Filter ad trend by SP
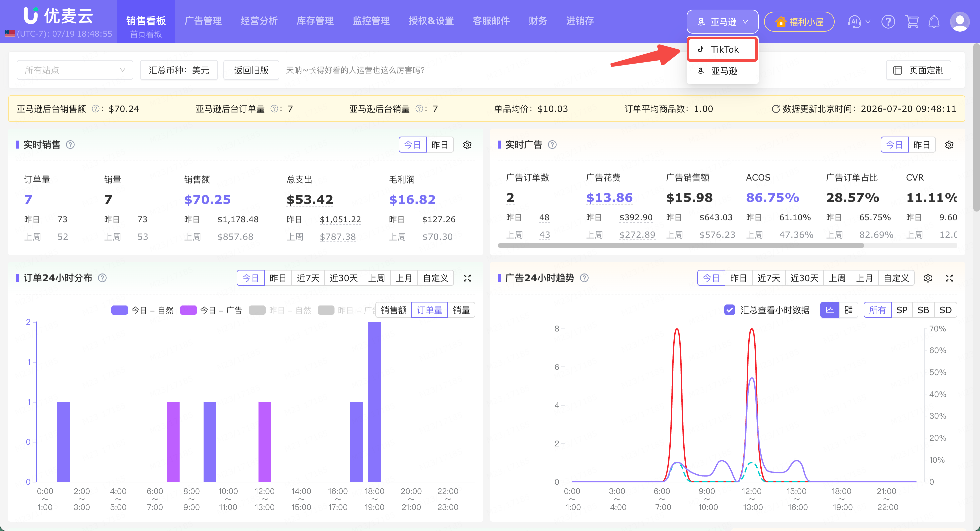 pyautogui.click(x=902, y=310)
